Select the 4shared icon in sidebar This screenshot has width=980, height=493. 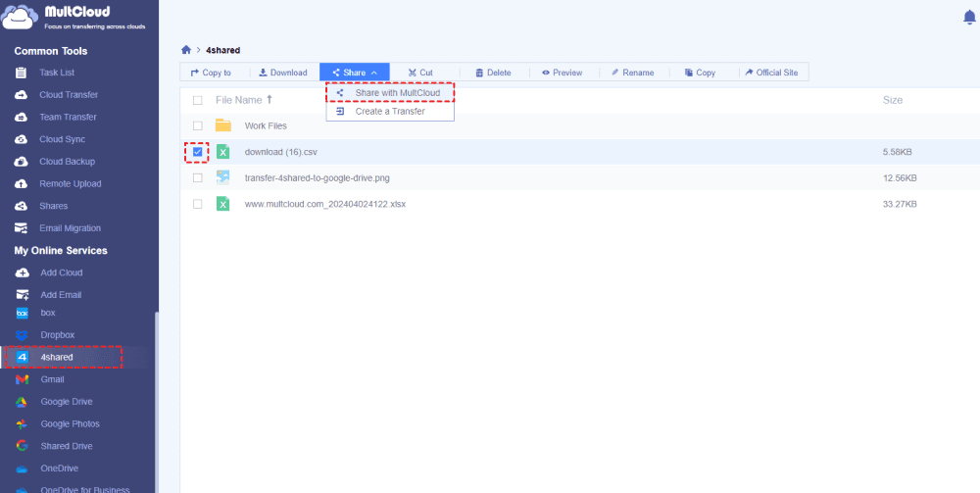click(x=22, y=358)
